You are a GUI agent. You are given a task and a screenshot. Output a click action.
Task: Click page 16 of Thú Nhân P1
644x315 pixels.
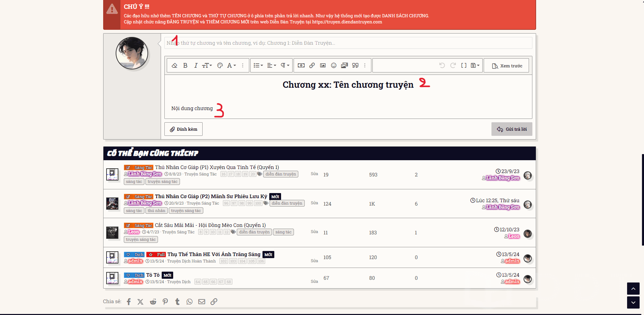pos(224,174)
